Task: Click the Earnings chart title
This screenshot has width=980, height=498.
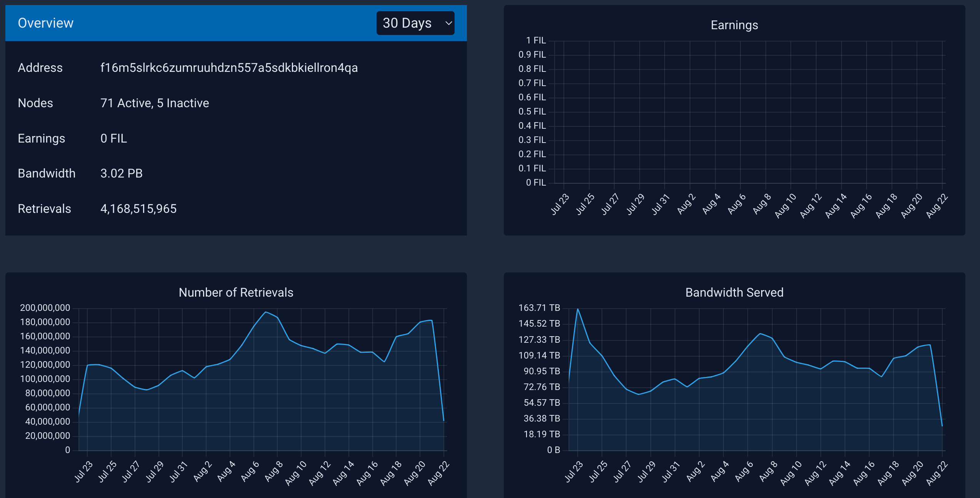Action: [x=734, y=25]
